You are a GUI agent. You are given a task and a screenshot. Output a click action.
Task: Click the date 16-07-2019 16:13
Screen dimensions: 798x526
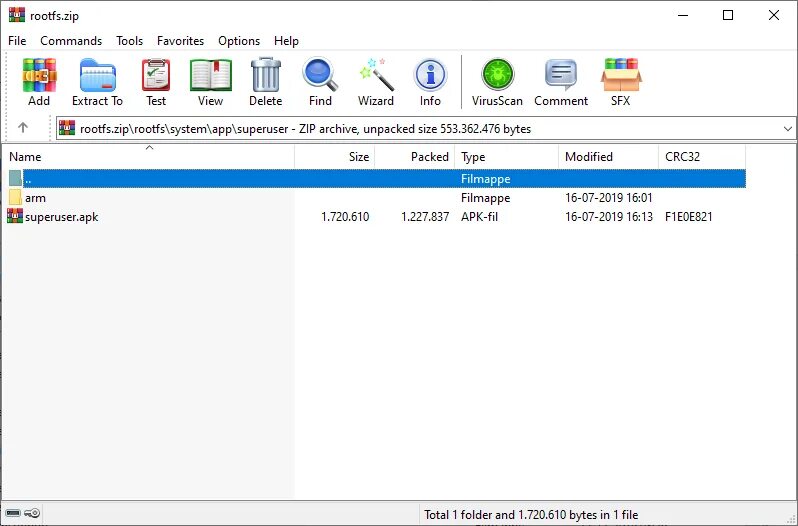(x=609, y=217)
